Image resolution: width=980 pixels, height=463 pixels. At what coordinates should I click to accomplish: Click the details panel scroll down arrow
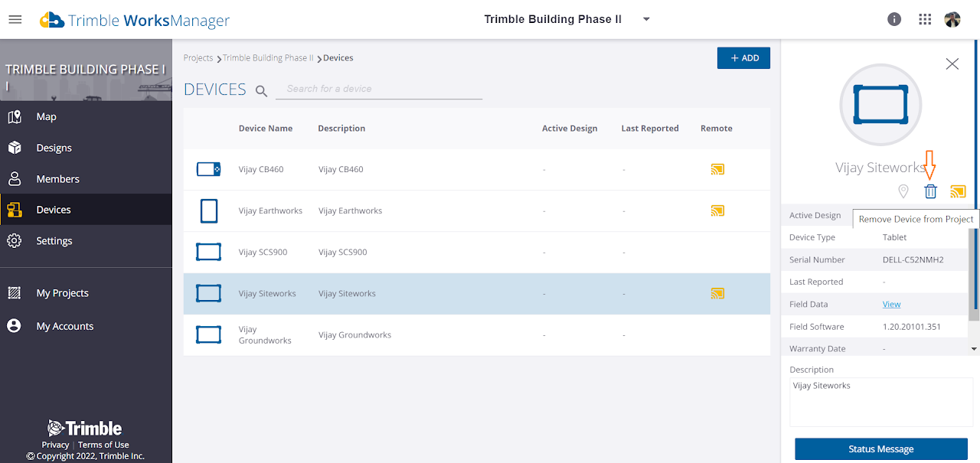[x=974, y=349]
